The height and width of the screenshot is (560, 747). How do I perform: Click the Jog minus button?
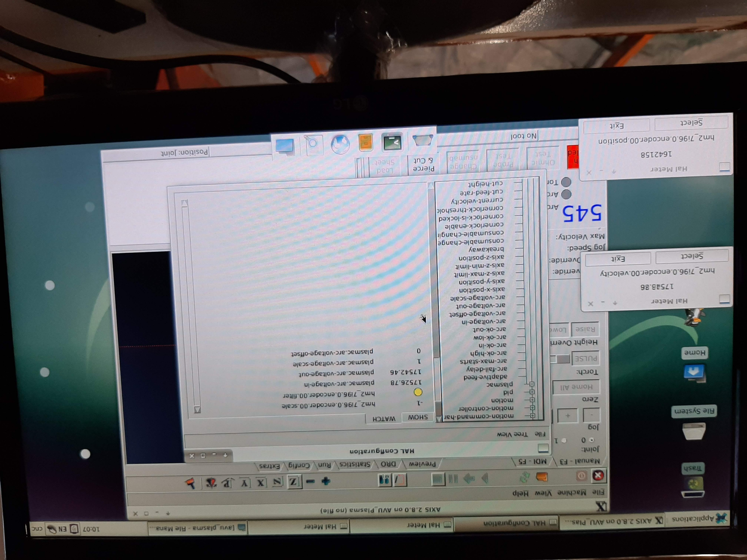[x=591, y=415]
